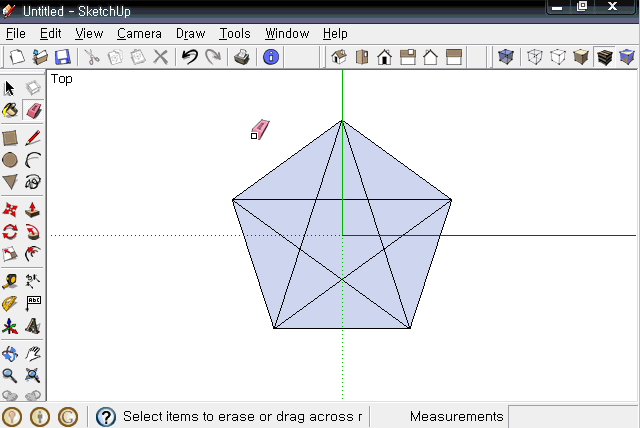The image size is (640, 428).
Task: Select the 3D Text tool
Action: 33,326
